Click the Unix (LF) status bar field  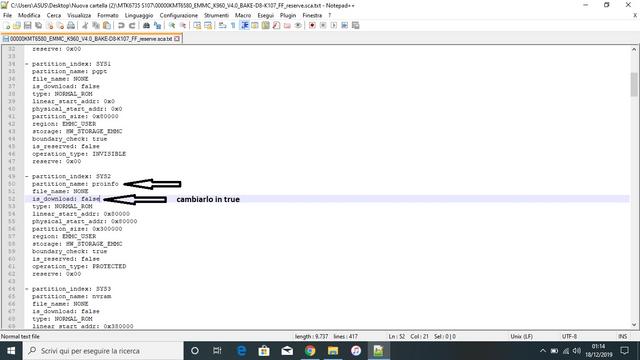521,336
